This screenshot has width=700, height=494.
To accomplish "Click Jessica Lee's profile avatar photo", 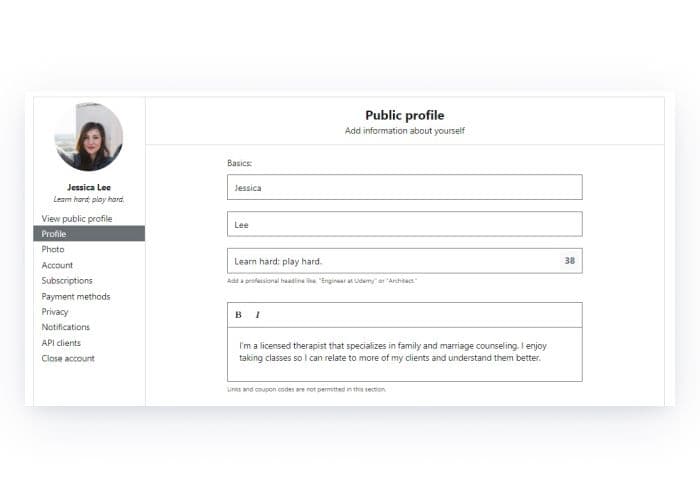I will tap(89, 137).
